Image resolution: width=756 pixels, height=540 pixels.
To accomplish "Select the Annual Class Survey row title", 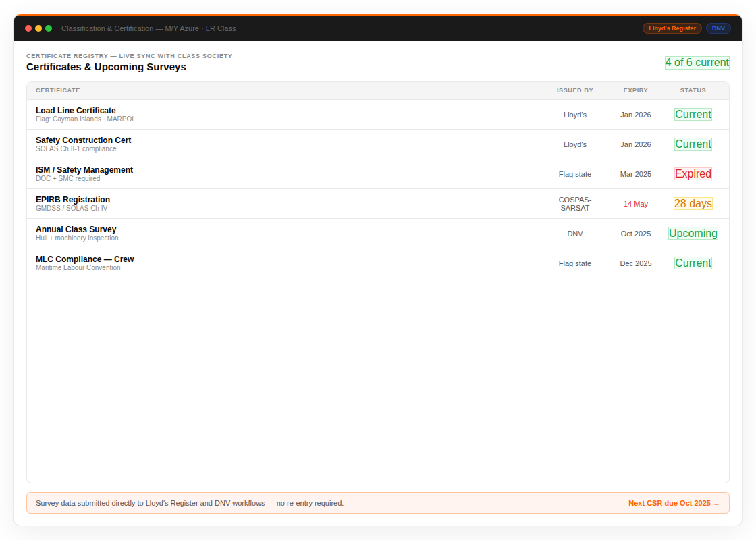I will point(76,230).
